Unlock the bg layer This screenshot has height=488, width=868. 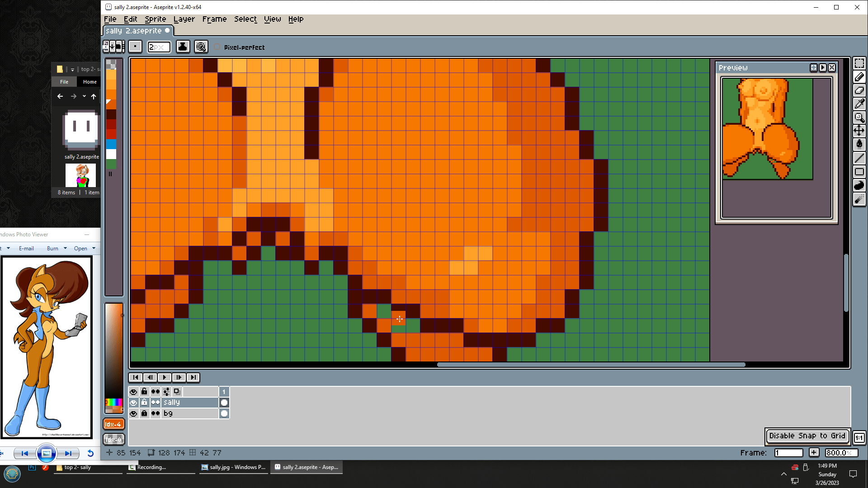[144, 413]
